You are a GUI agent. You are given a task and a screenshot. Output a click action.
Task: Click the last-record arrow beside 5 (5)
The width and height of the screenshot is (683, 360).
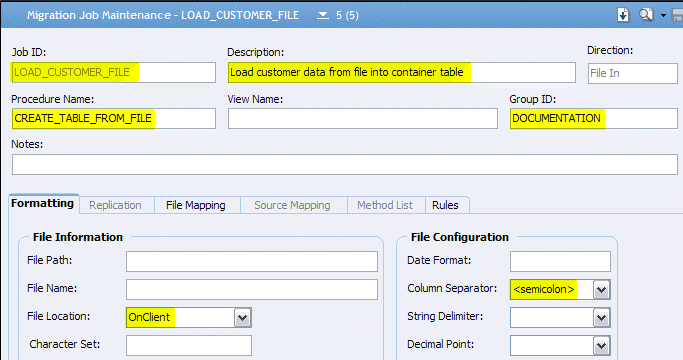(323, 15)
